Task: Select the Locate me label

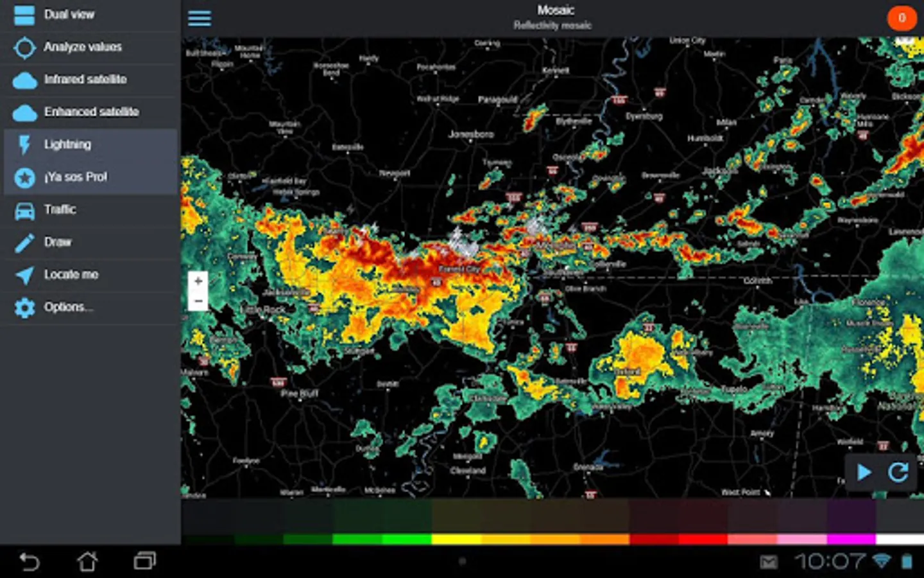Action: (x=71, y=274)
